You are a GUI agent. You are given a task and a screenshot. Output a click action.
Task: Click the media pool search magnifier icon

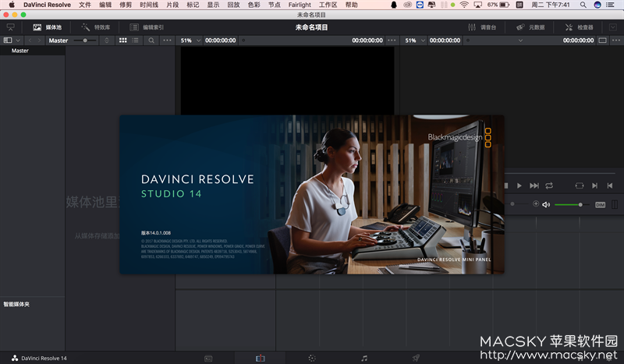tap(151, 41)
